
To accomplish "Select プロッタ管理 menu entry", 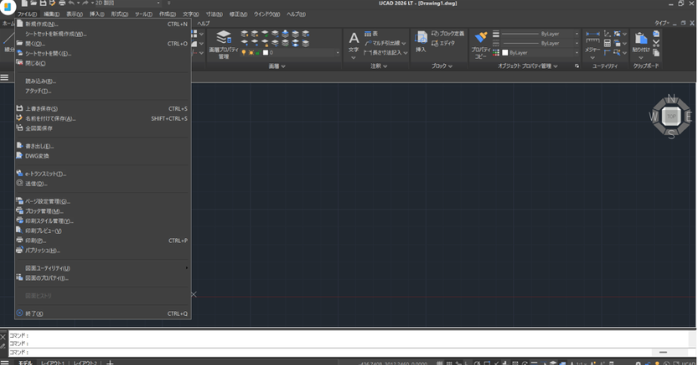I will [103, 211].
